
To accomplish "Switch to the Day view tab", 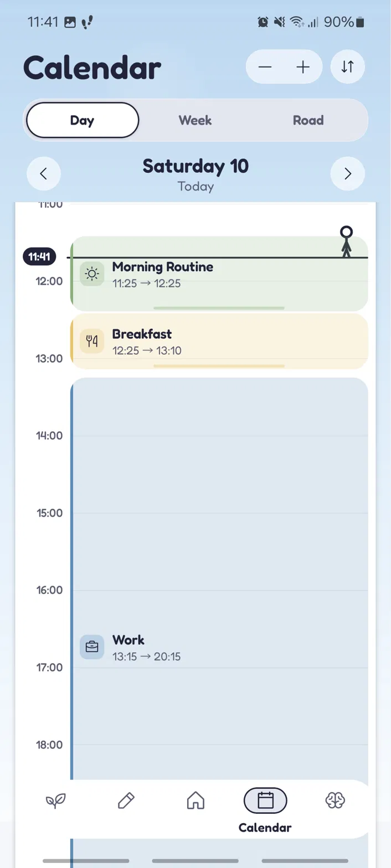I will click(x=83, y=120).
